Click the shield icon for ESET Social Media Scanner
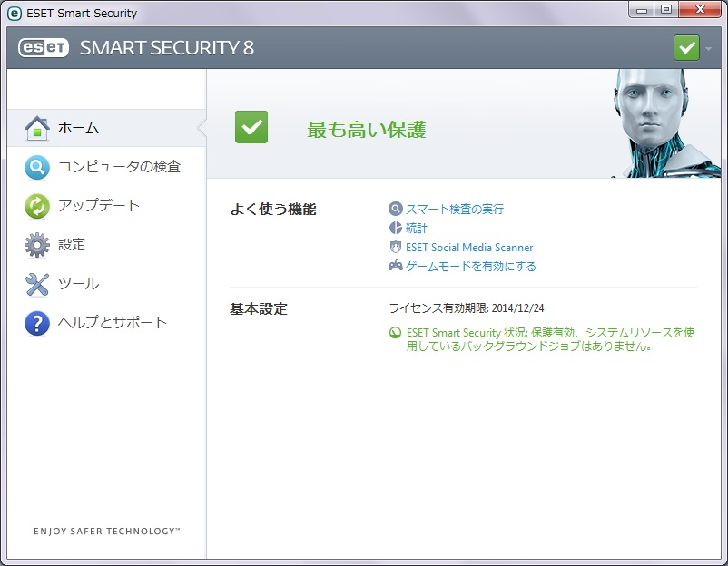 (398, 248)
